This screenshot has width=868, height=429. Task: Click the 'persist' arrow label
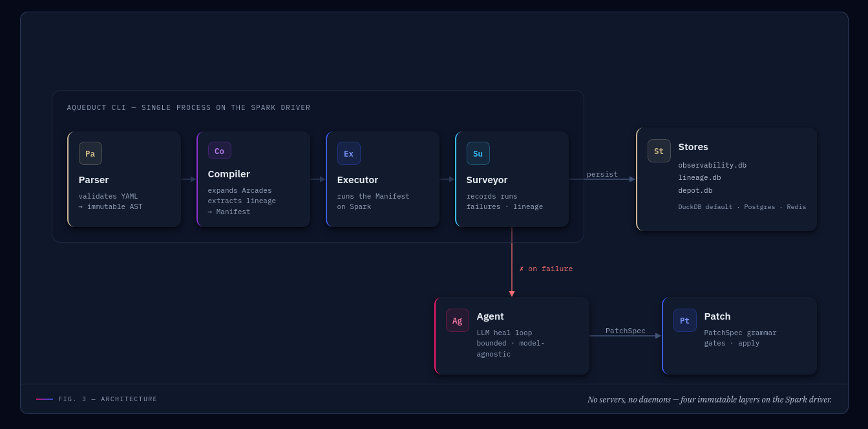pyautogui.click(x=602, y=174)
